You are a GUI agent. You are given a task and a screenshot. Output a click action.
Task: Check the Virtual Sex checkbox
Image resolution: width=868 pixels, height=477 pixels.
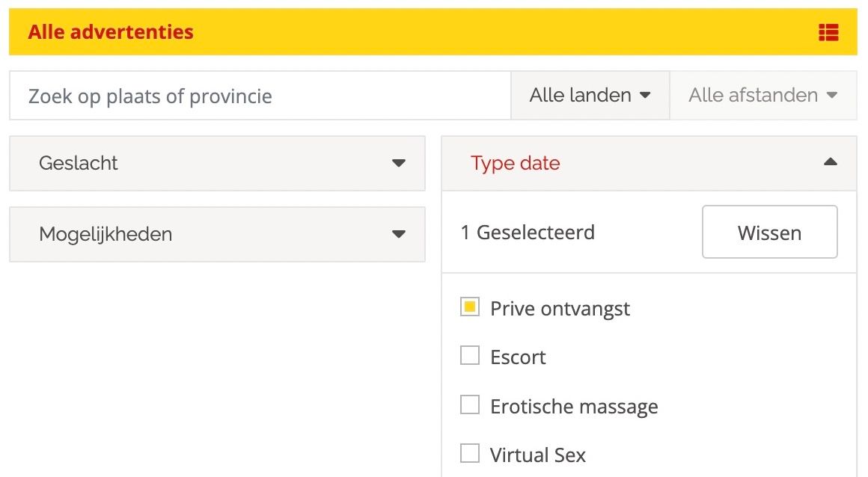(x=470, y=454)
